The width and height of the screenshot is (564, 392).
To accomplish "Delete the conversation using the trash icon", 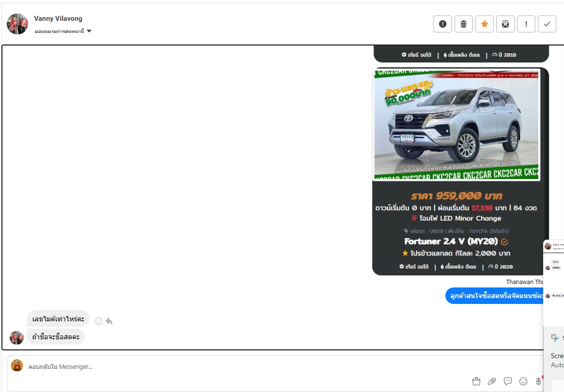I will point(464,24).
